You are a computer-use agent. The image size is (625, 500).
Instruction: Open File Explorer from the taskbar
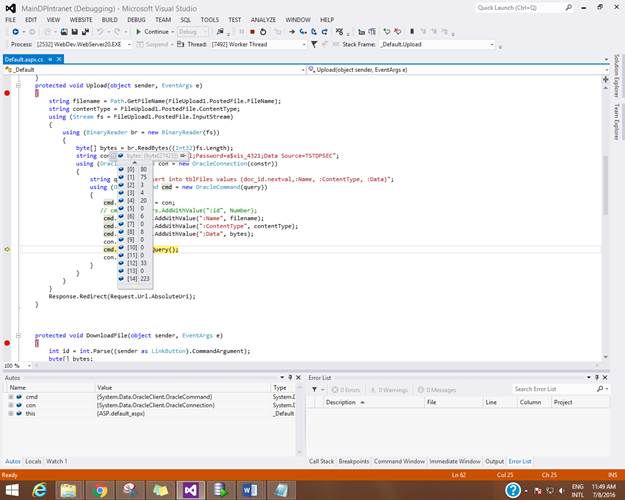(70, 489)
